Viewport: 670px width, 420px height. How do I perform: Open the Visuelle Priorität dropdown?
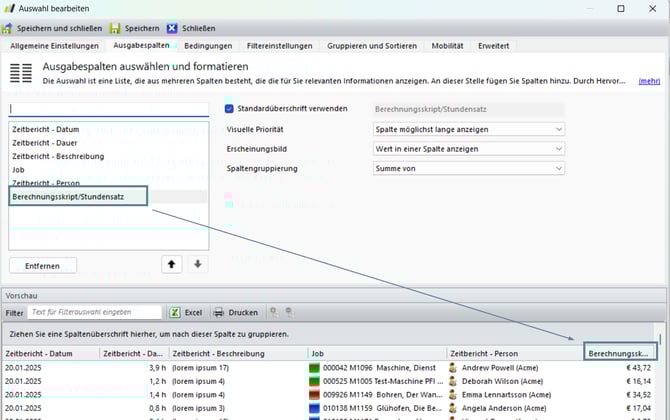click(x=467, y=129)
